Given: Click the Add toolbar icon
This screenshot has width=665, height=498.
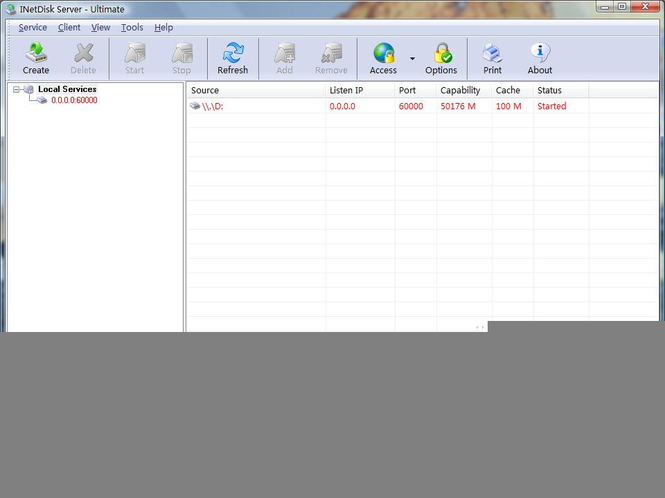Looking at the screenshot, I should [285, 53].
